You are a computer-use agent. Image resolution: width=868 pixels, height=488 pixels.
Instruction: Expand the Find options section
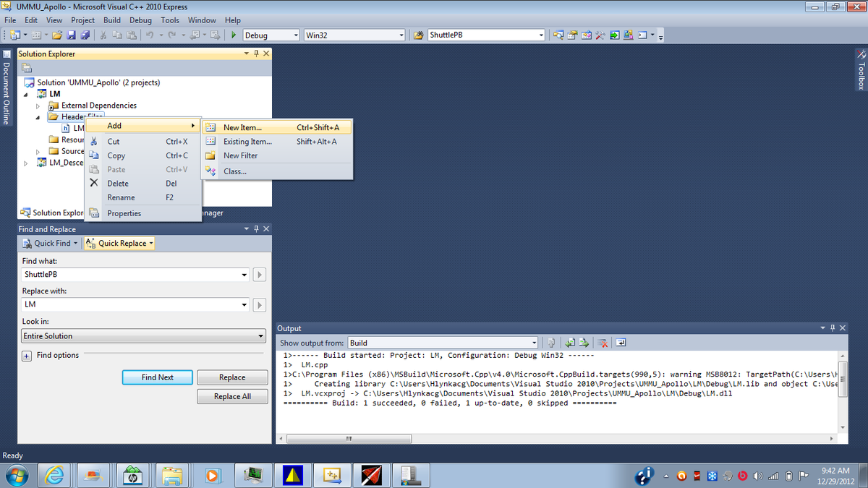[x=27, y=356]
